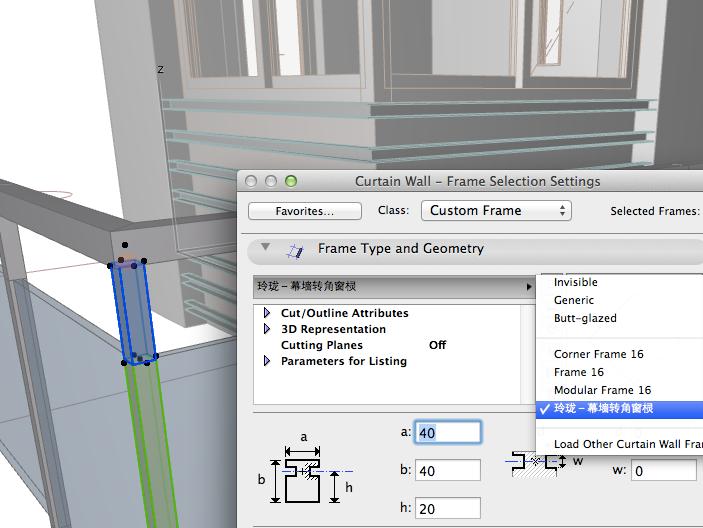Viewport: 703px width, 528px height.
Task: Click the Frame Type and Geometry icon
Action: 295,251
